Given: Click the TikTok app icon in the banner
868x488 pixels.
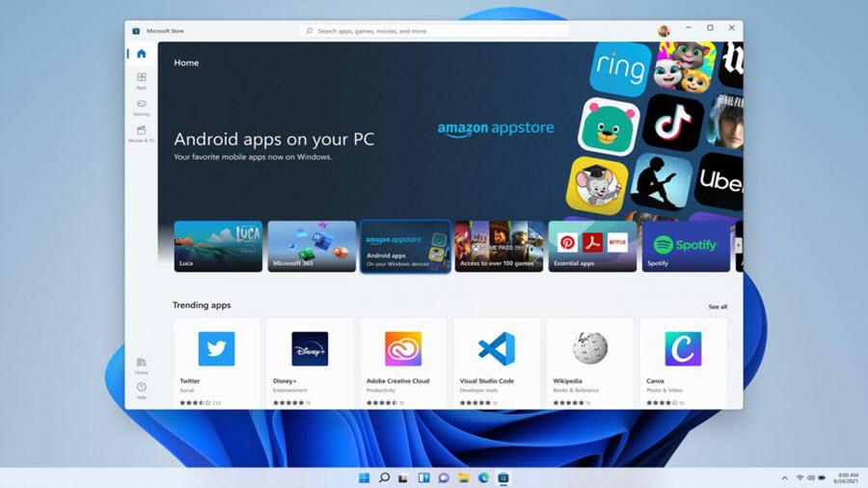Looking at the screenshot, I should click(x=673, y=122).
